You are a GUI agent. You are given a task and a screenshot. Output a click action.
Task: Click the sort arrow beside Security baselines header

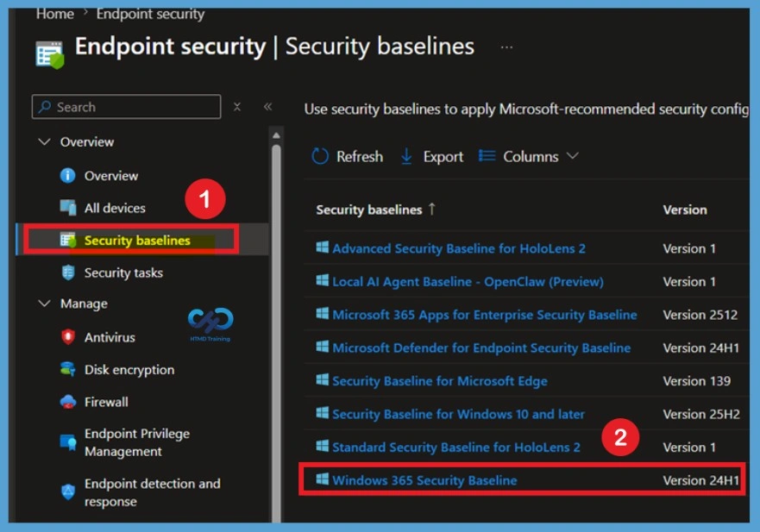(x=431, y=210)
